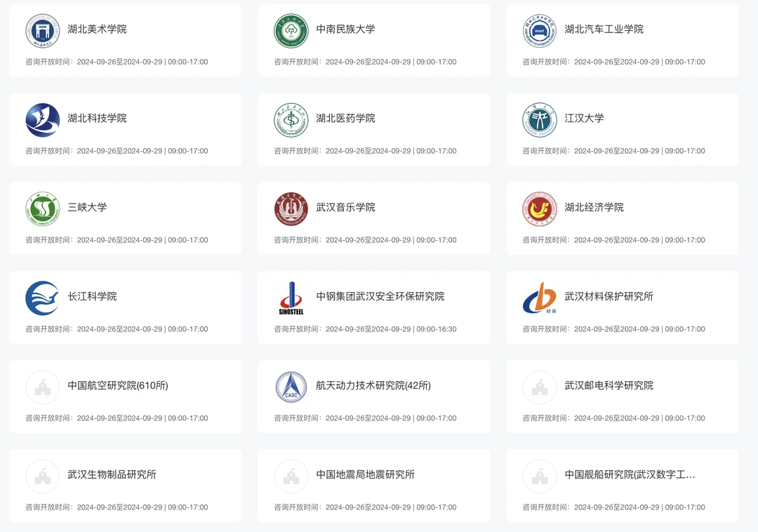Choose 武汉音乐学院 title

click(x=345, y=207)
